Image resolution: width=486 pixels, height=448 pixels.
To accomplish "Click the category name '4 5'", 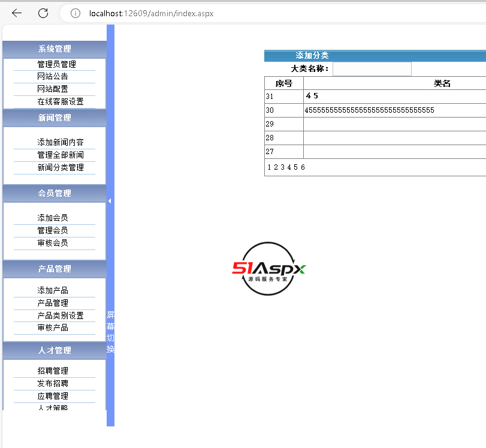I will click(312, 96).
